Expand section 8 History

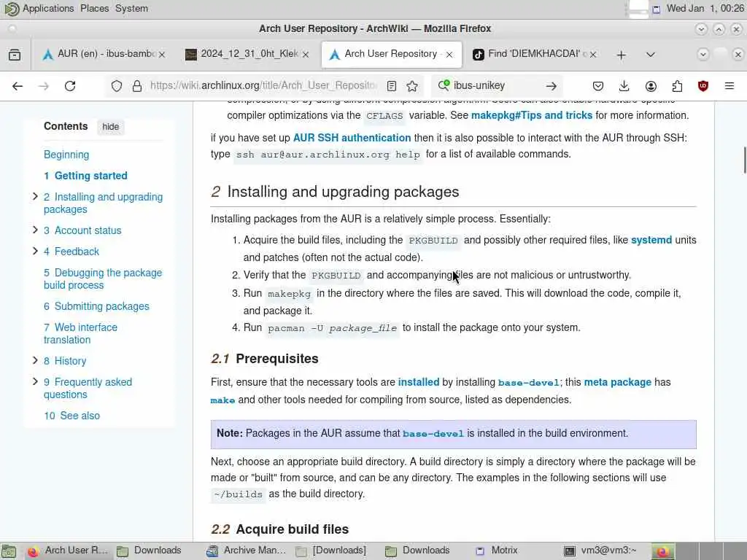(35, 360)
